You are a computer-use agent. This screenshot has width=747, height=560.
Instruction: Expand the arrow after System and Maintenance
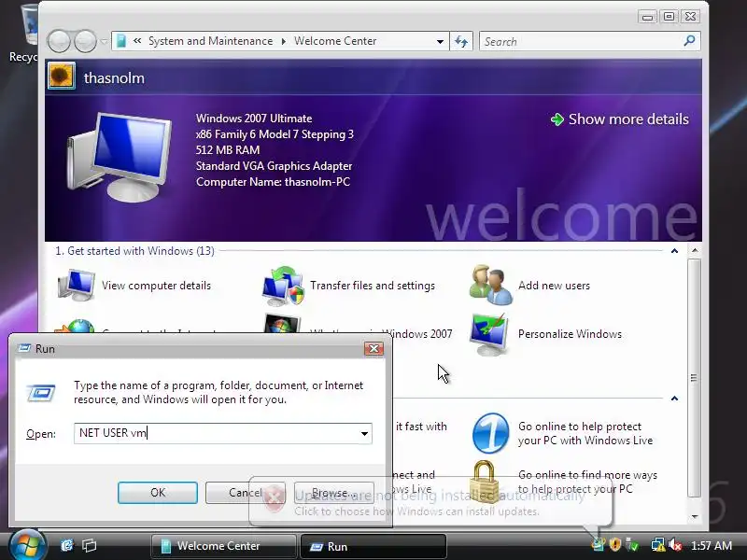(x=284, y=41)
